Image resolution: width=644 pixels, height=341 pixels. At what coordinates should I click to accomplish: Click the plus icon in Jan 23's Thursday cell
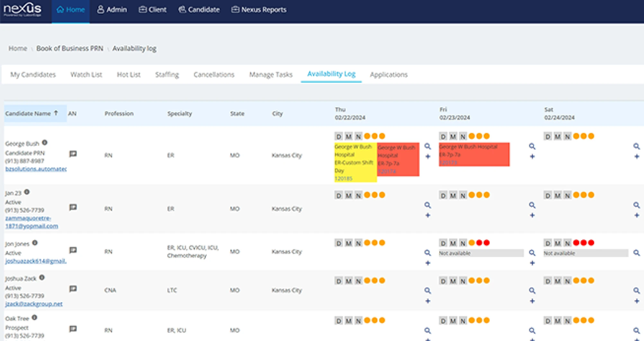(x=428, y=215)
